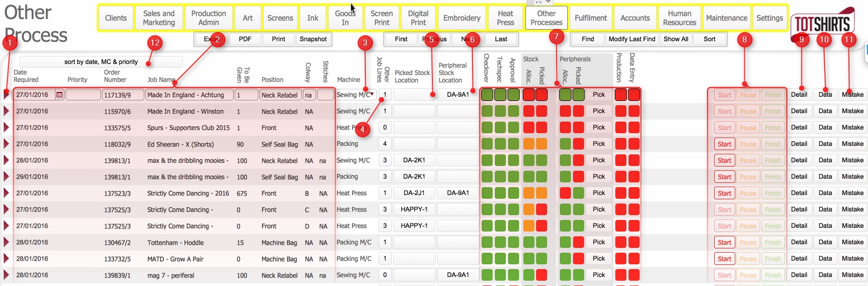Open the calendar picker in first row's date field
This screenshot has height=286, width=868.
point(59,95)
